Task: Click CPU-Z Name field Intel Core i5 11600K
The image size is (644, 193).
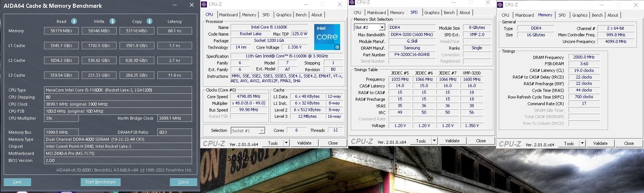Action: (269, 27)
